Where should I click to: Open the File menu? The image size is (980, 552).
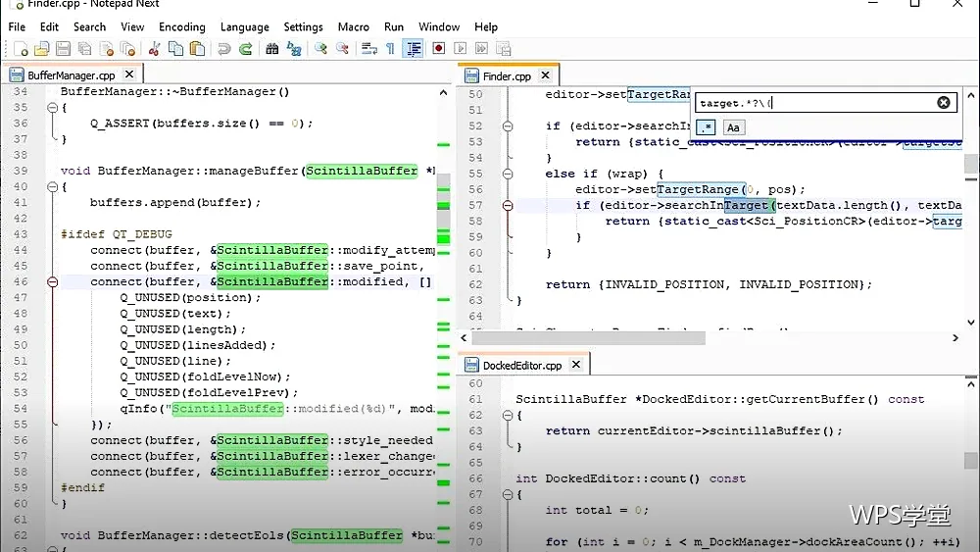17,26
